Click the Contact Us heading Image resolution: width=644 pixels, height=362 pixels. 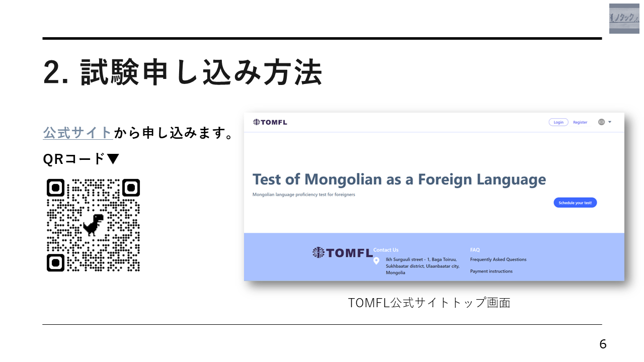point(386,250)
